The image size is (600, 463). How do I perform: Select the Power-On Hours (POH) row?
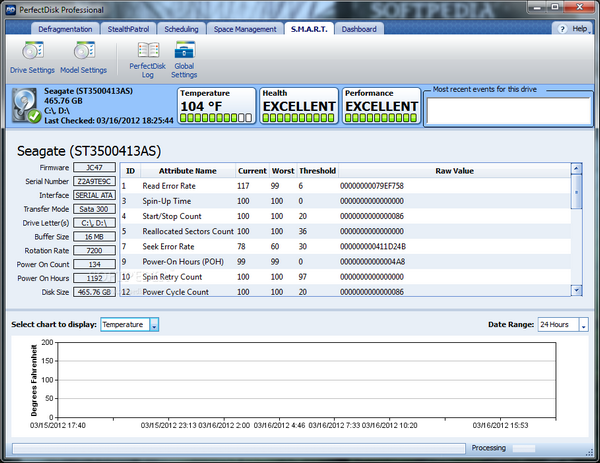346,262
